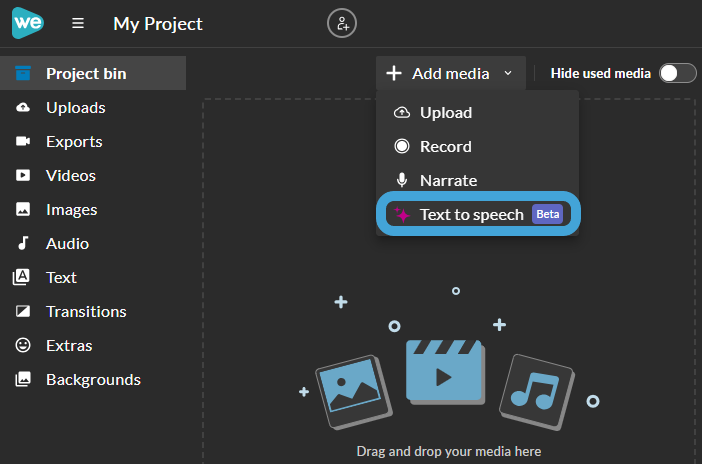Select Narrate microphone option
The width and height of the screenshot is (702, 464).
pyautogui.click(x=478, y=180)
